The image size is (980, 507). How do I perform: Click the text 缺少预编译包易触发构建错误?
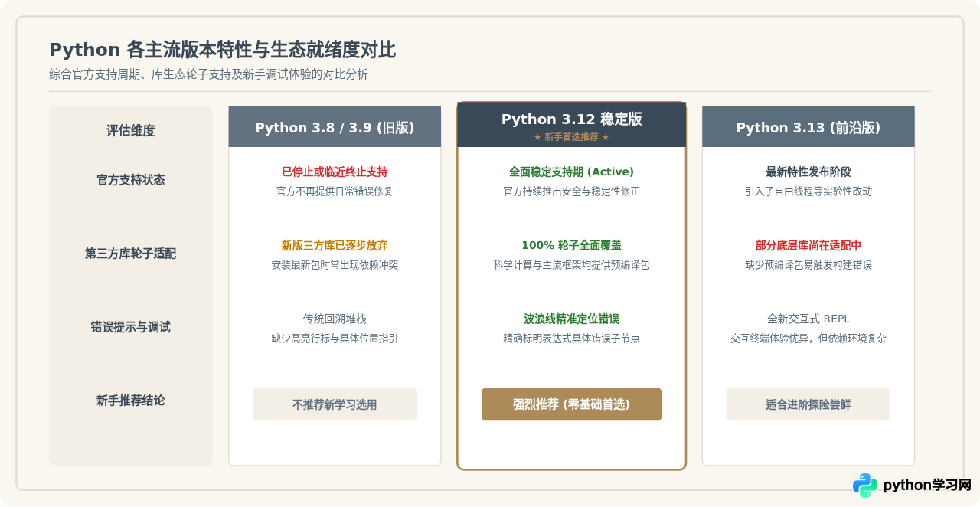808,265
